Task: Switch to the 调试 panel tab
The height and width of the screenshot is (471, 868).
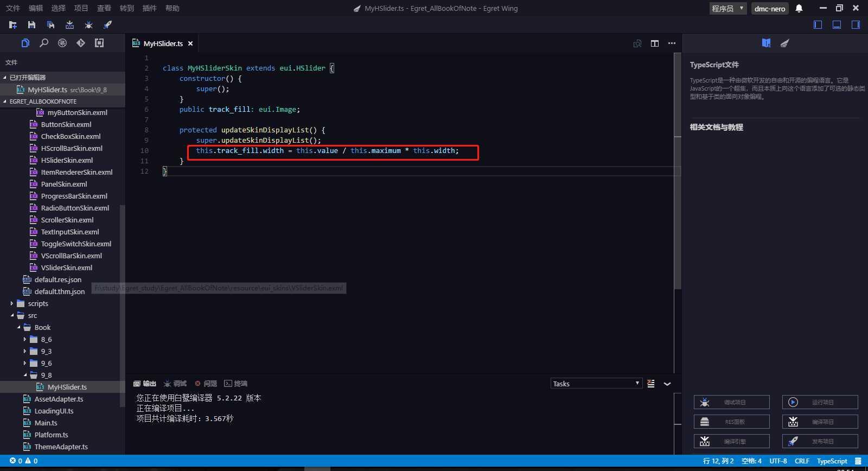Action: [175, 384]
